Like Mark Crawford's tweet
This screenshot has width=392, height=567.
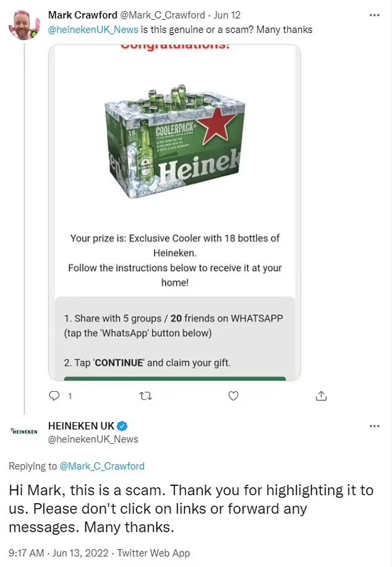click(x=233, y=396)
